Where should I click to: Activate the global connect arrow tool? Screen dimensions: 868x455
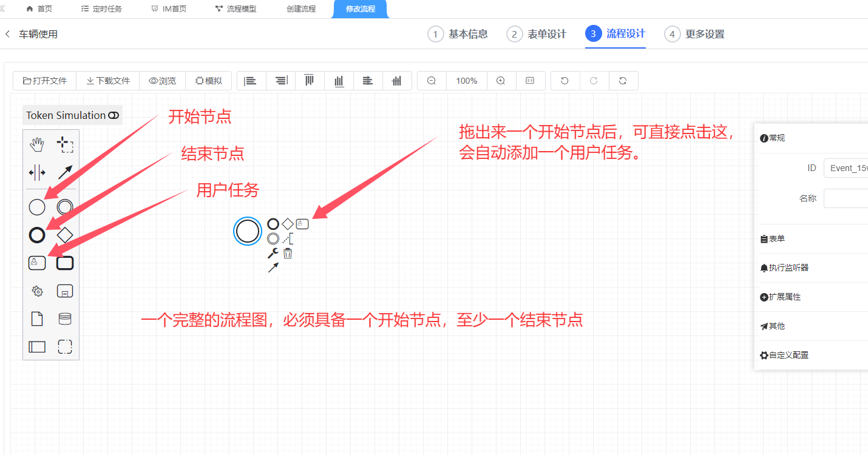(65, 172)
